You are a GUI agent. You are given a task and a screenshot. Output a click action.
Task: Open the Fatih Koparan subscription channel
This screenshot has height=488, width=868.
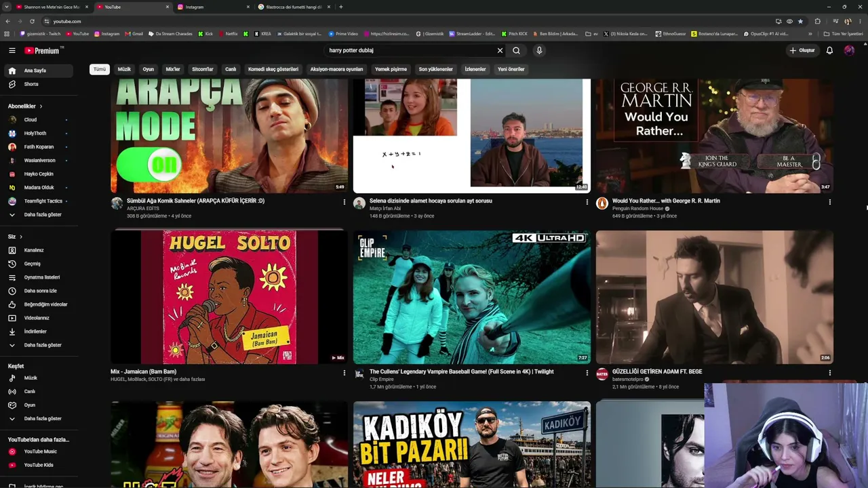point(39,147)
